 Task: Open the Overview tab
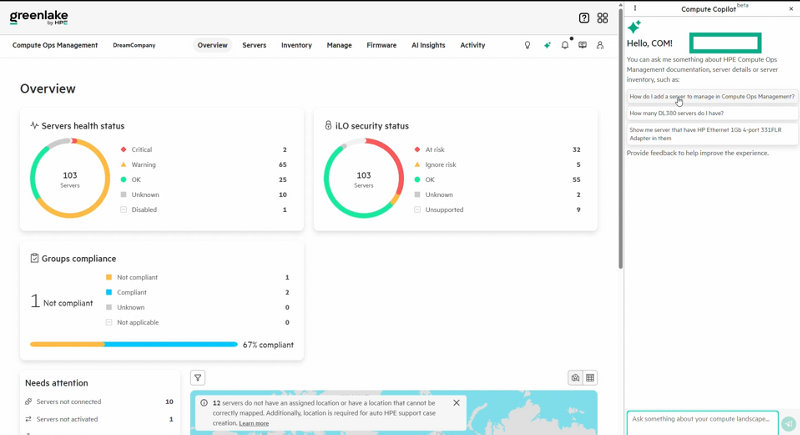[212, 45]
